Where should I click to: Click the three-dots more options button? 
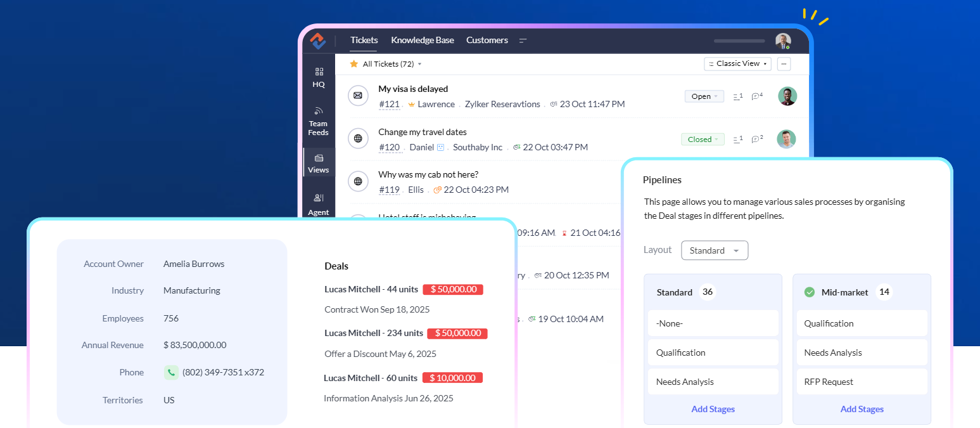pos(784,63)
